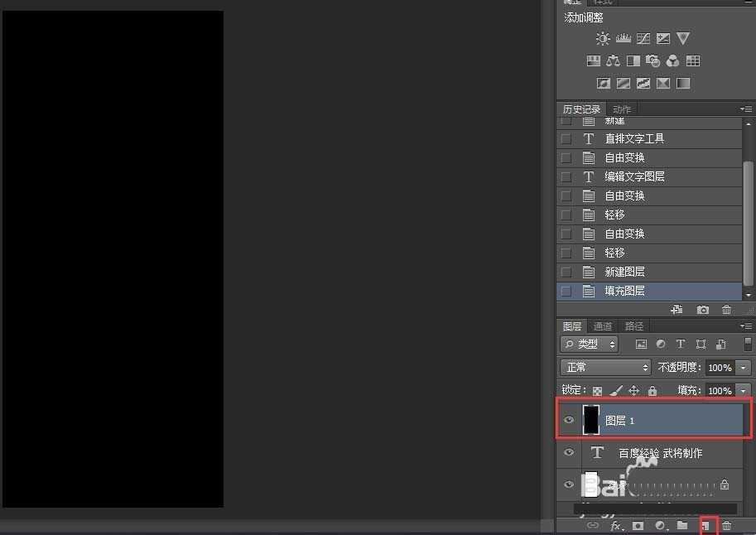
Task: Click the Lock Transparent Pixels icon
Action: point(597,390)
